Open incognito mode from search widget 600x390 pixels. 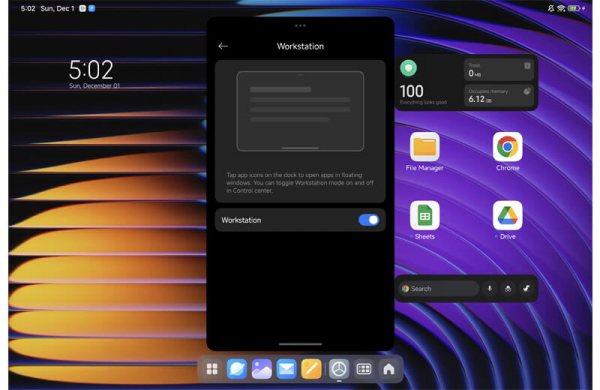(x=508, y=289)
